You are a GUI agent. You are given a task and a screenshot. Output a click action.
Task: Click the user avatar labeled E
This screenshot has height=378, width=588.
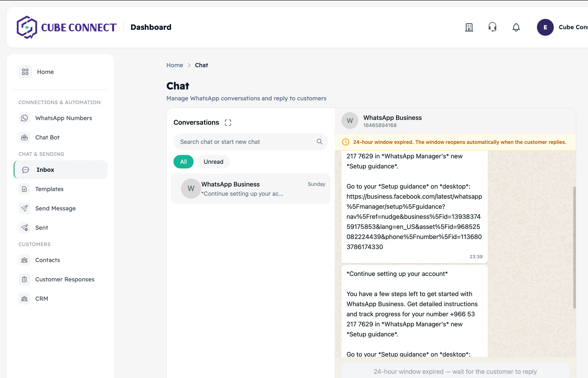pyautogui.click(x=545, y=27)
